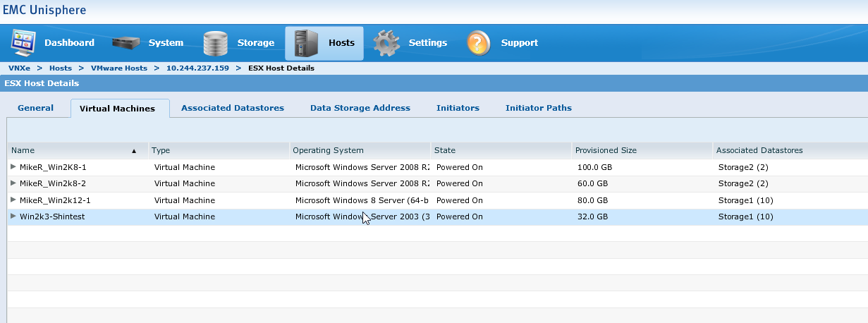
Task: Open the Initiator Paths tab
Action: (538, 108)
